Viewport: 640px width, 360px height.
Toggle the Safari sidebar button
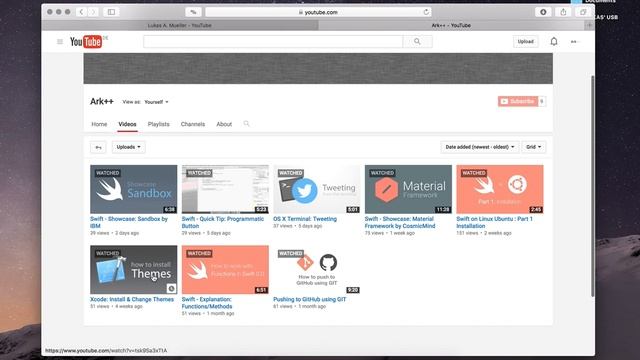coord(111,12)
